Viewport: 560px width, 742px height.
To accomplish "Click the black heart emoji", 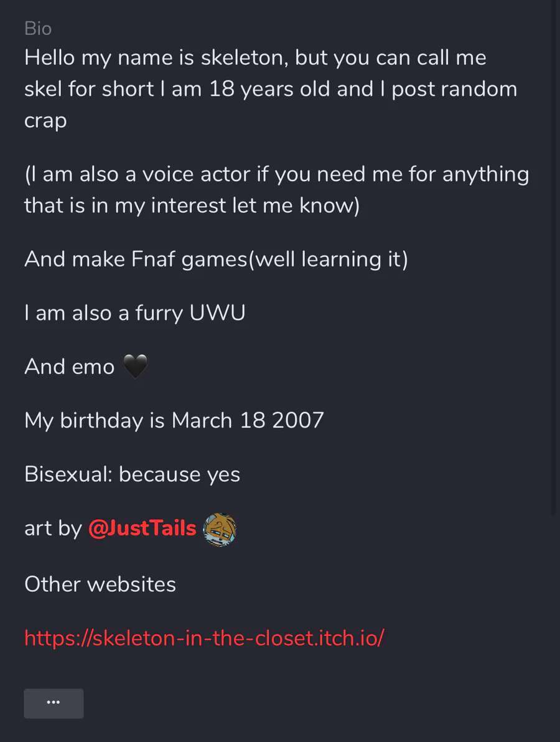I will click(135, 366).
